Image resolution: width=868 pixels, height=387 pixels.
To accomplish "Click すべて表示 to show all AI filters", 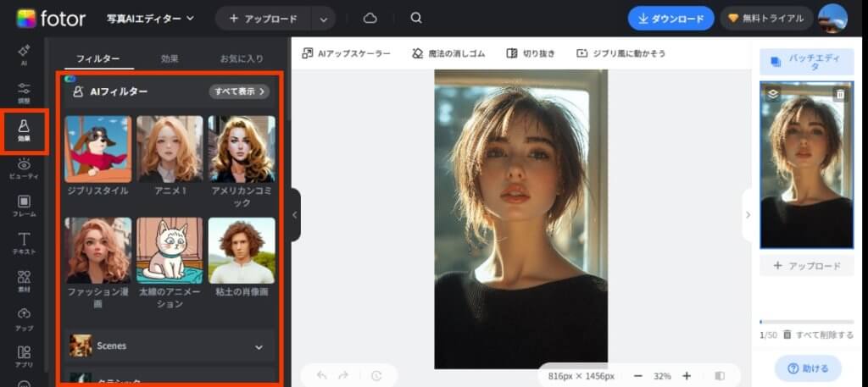I will pos(239,91).
